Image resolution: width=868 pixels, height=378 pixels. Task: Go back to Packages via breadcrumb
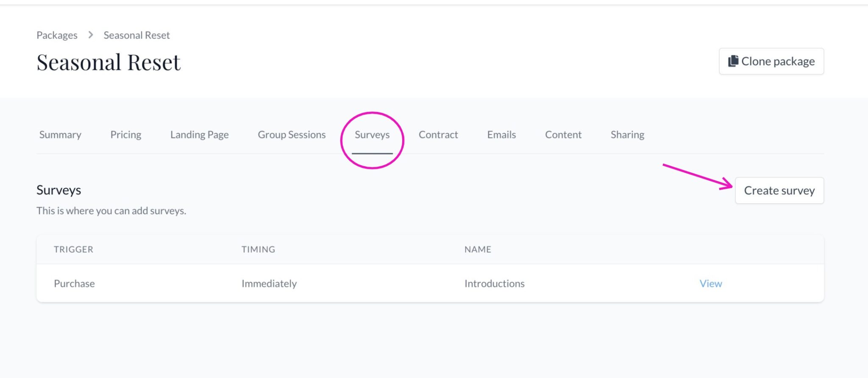click(x=57, y=35)
